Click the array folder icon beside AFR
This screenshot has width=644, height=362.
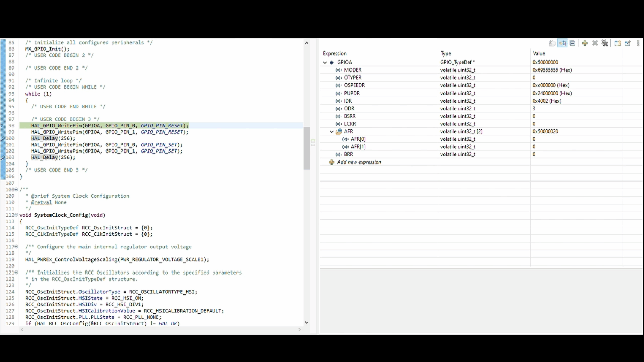click(339, 132)
